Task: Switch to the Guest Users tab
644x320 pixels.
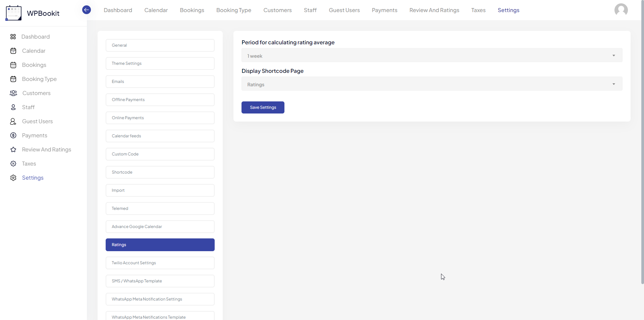Action: click(x=344, y=10)
